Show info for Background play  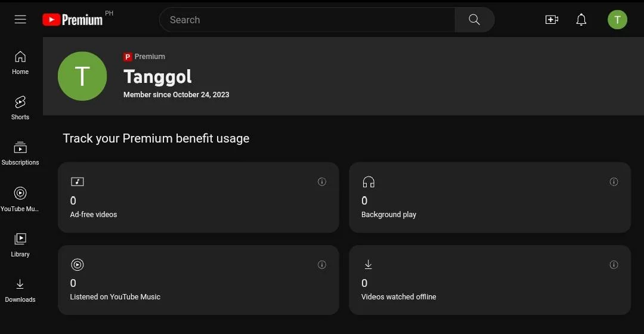[614, 181]
